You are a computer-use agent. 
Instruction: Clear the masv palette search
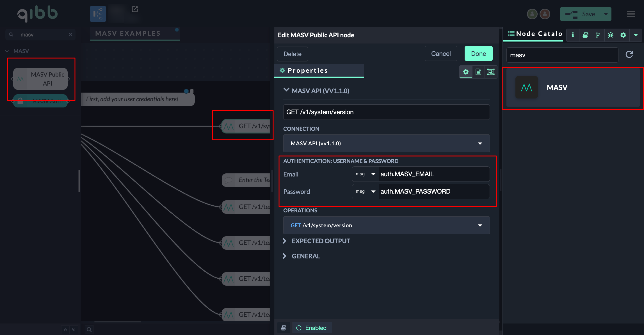(x=70, y=35)
